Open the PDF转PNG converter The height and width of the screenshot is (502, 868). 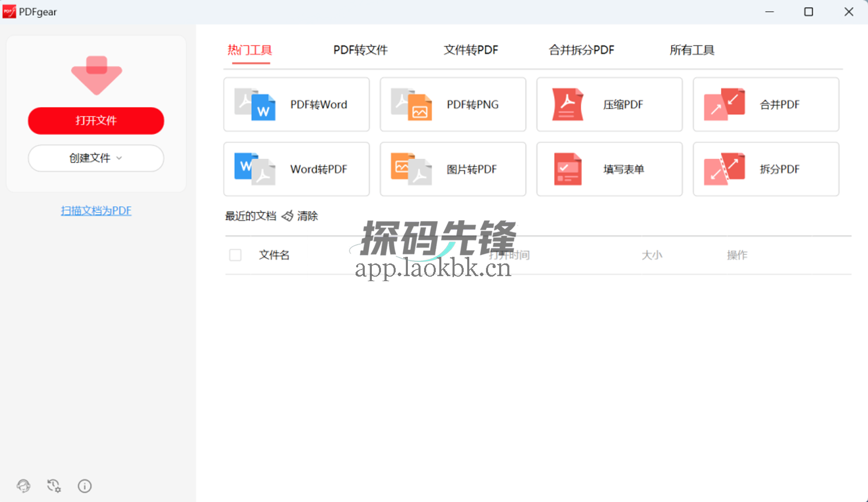pyautogui.click(x=453, y=105)
